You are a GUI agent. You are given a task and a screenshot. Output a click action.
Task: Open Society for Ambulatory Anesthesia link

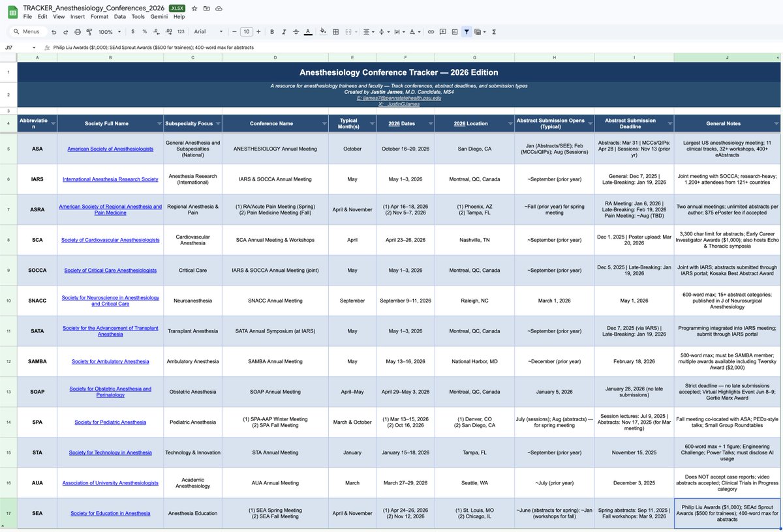(x=110, y=361)
